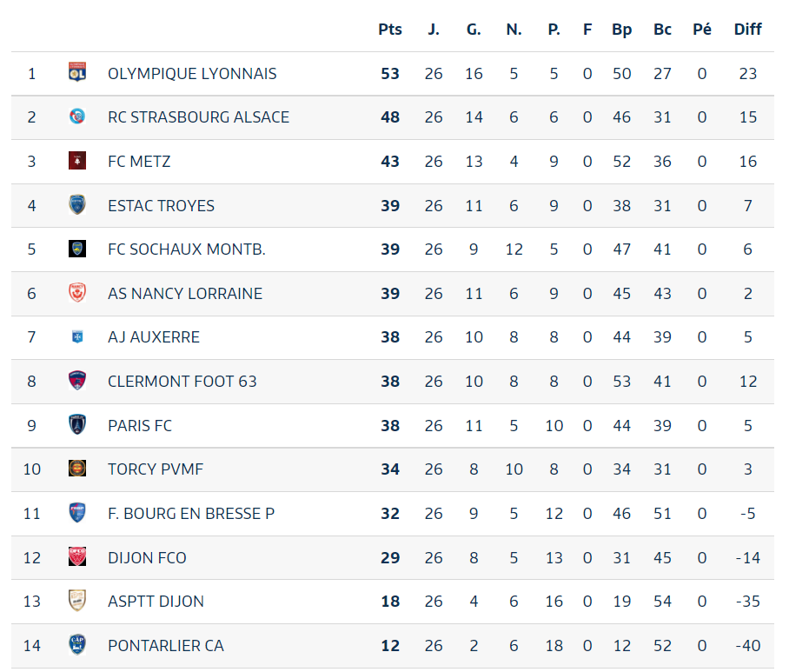The height and width of the screenshot is (672, 789).
Task: Click the Dijon FCO crest icon
Action: click(x=77, y=557)
